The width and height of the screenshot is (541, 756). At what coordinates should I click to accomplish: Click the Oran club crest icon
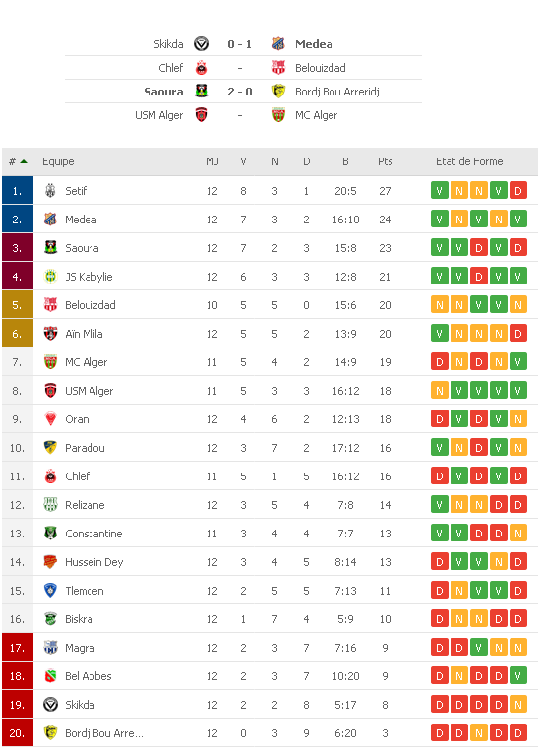pyautogui.click(x=50, y=419)
